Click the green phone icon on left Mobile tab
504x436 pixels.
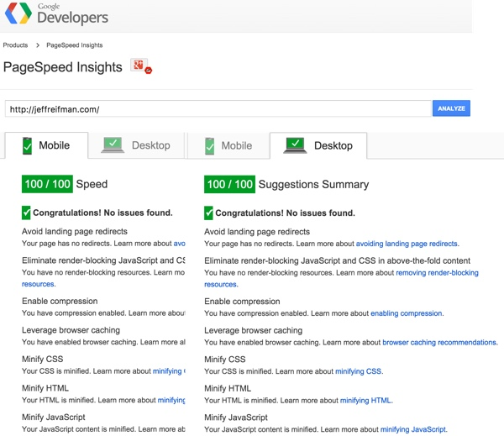coord(28,145)
